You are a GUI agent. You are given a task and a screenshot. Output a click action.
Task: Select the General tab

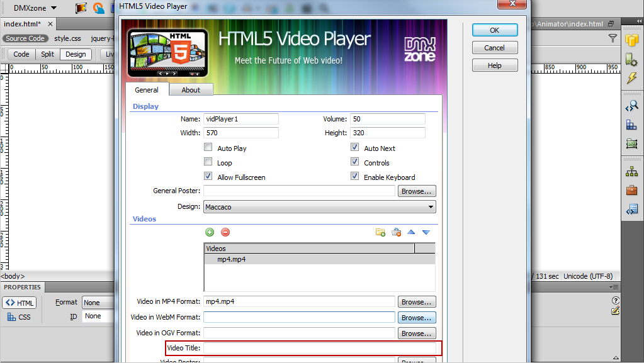tap(147, 90)
